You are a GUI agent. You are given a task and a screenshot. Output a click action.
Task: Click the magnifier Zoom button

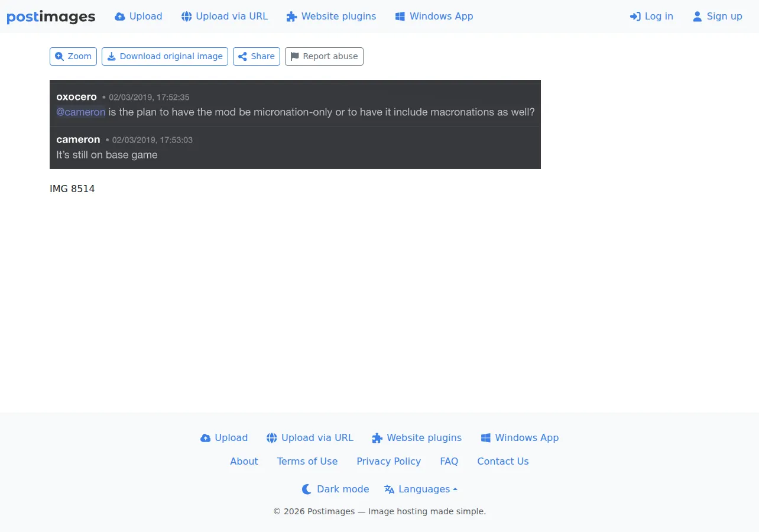pos(73,56)
